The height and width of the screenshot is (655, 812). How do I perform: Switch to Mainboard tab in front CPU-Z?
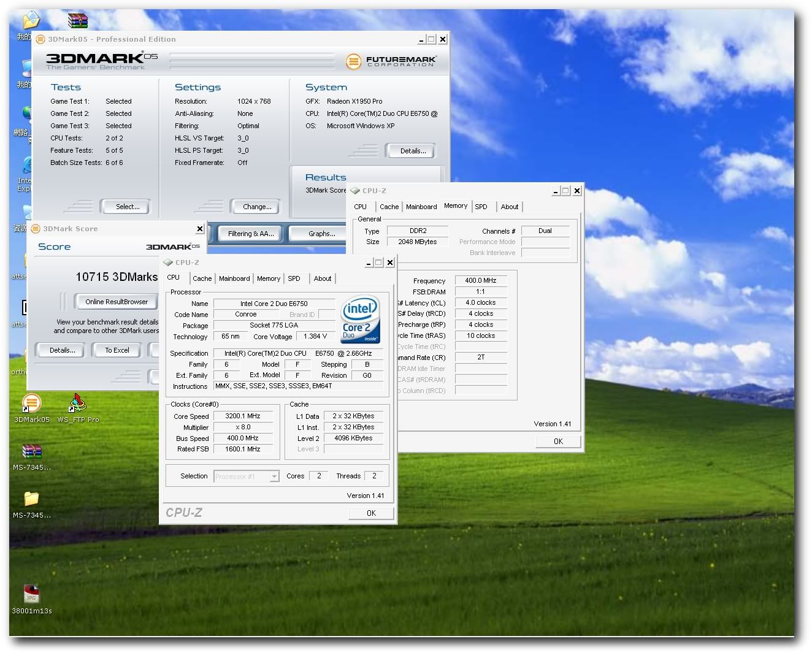[x=234, y=278]
